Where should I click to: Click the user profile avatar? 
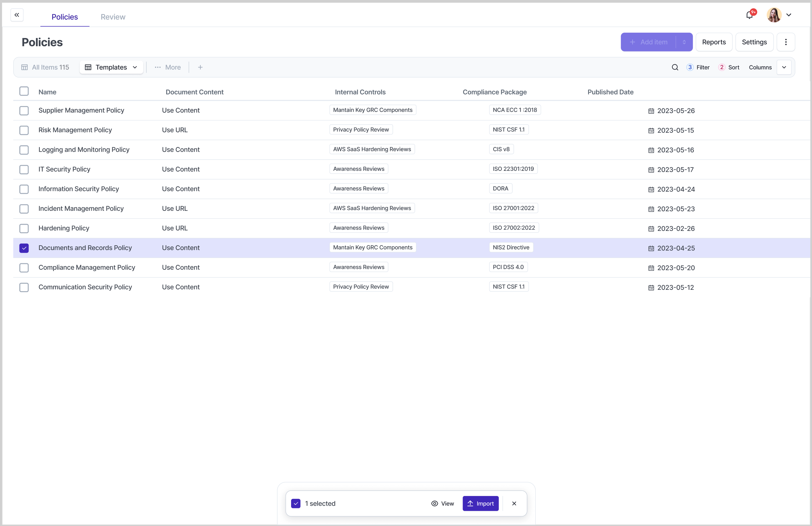click(x=774, y=15)
